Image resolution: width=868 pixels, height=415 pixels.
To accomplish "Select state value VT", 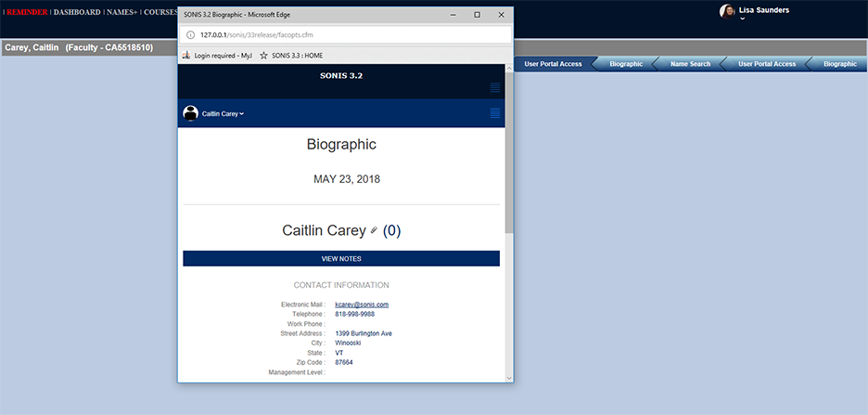I will pyautogui.click(x=339, y=353).
